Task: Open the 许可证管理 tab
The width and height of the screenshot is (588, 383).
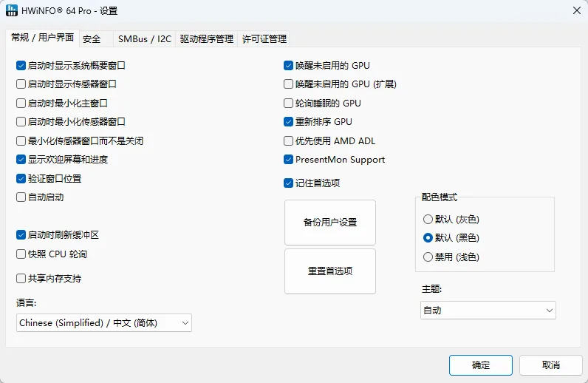Action: tap(264, 38)
